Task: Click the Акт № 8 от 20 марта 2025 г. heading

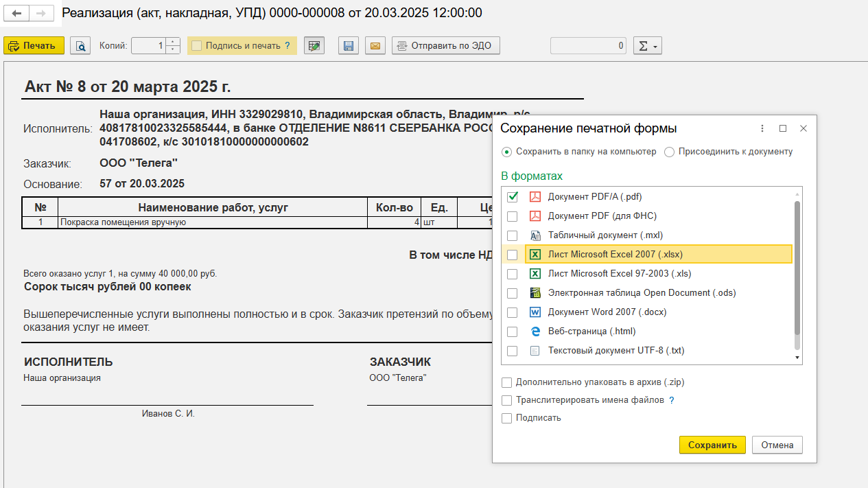Action: [x=128, y=86]
